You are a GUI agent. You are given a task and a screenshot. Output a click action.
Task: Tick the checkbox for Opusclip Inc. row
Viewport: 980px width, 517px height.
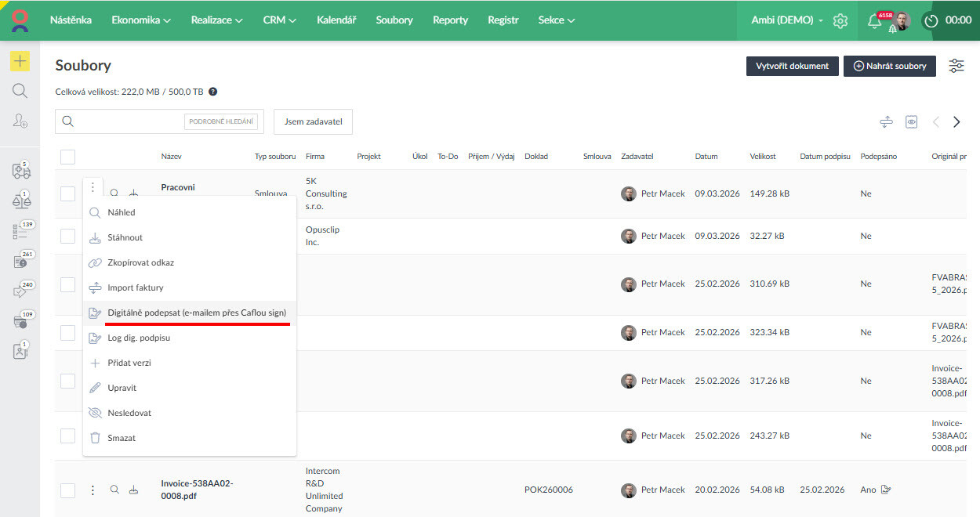click(x=68, y=236)
